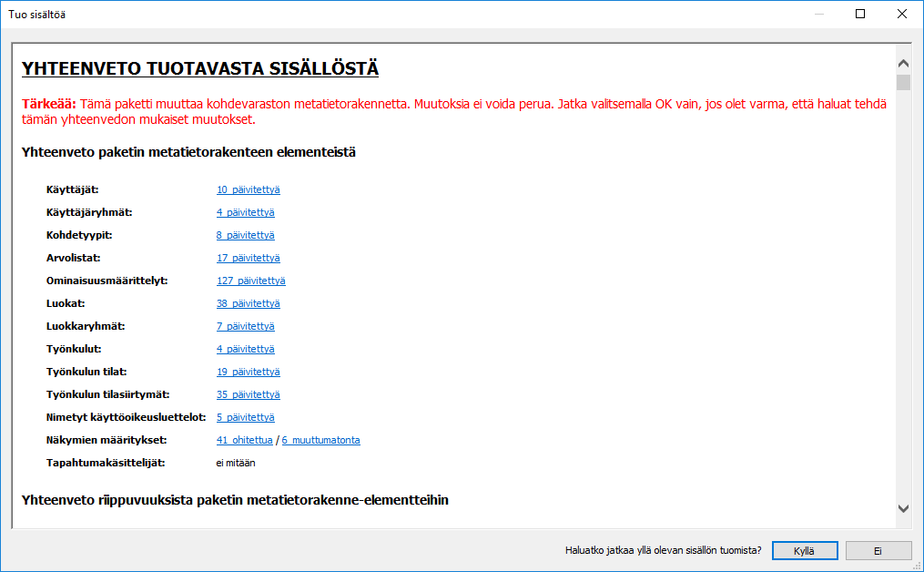Open the '19 päivitettyä' Työnkulun tilat link
This screenshot has width=924, height=572.
(x=248, y=372)
